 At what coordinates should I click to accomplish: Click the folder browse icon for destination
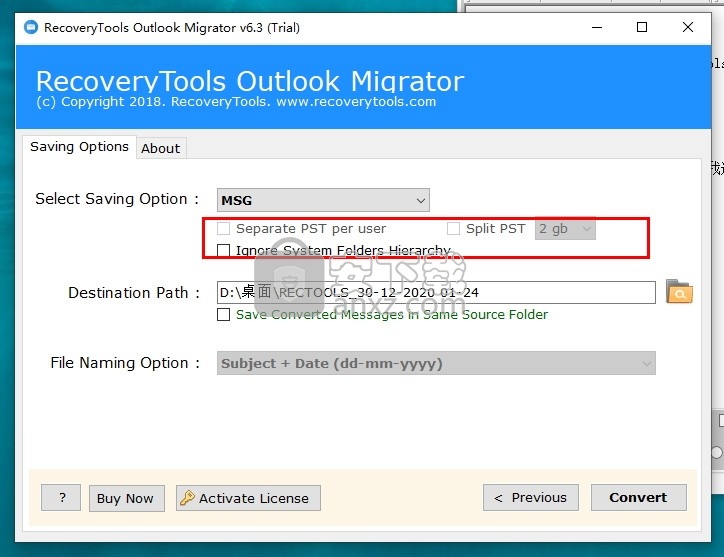point(679,292)
